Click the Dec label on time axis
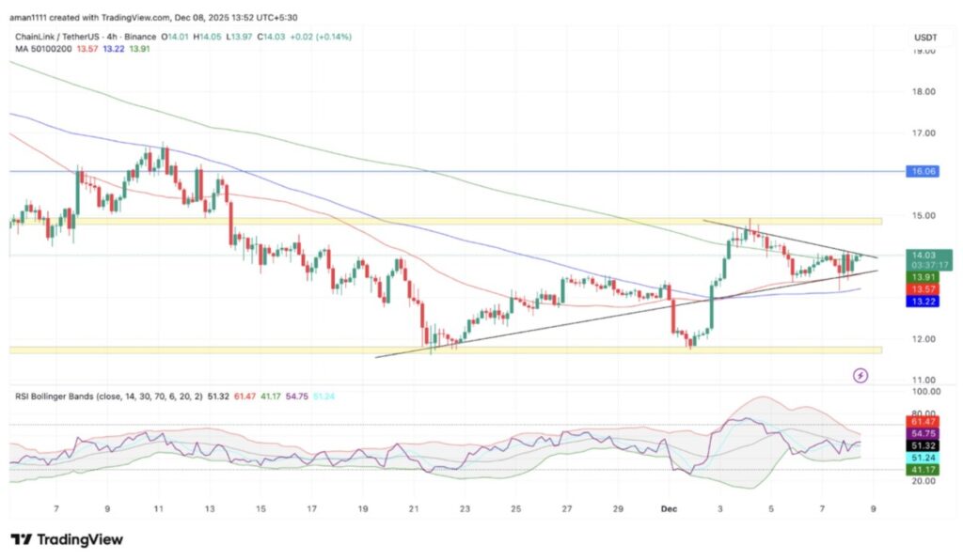The height and width of the screenshot is (560, 963). (x=669, y=508)
